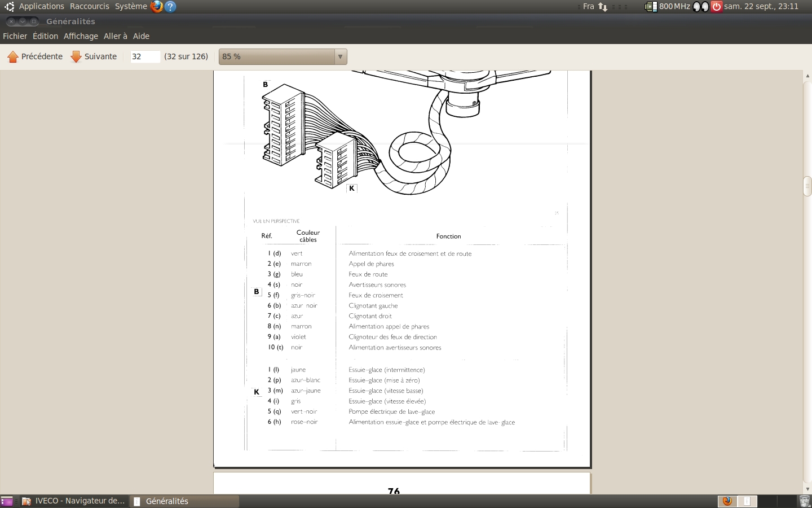Screen dimensions: 812x508
Task: Click the vertical scrollbar handle
Action: click(x=807, y=186)
